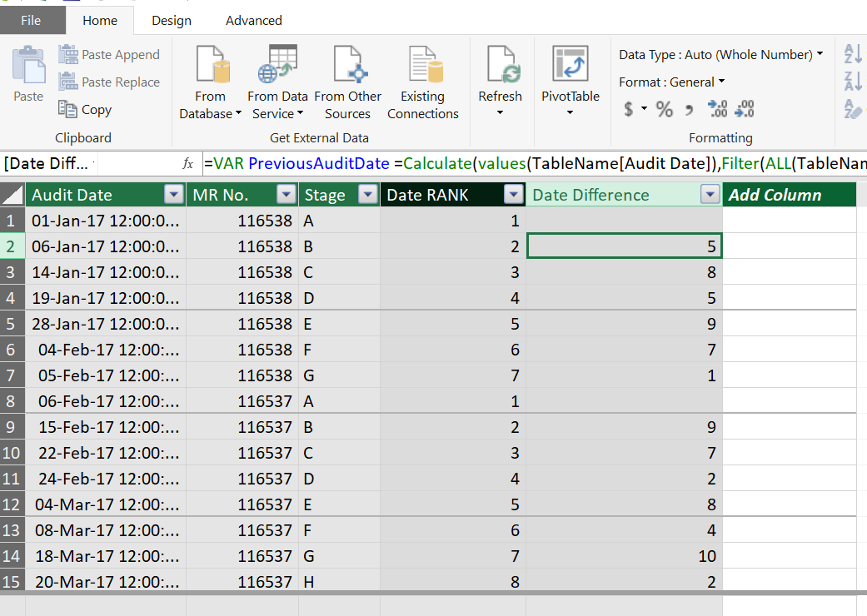Click Stage cell H

pos(340,582)
